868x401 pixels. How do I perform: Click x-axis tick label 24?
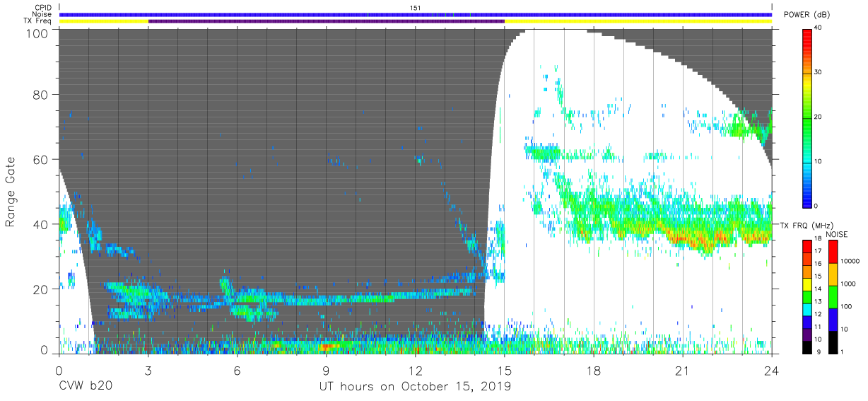click(771, 371)
